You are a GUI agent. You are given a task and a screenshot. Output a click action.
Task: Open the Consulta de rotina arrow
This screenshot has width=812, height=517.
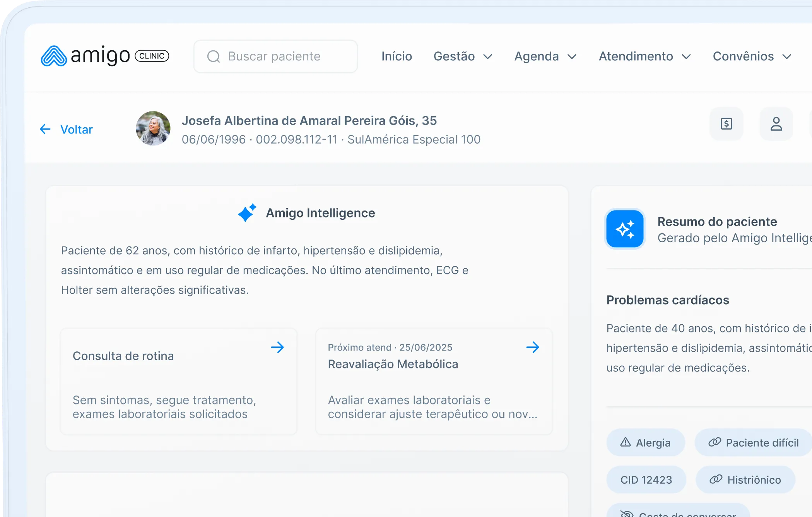(278, 348)
